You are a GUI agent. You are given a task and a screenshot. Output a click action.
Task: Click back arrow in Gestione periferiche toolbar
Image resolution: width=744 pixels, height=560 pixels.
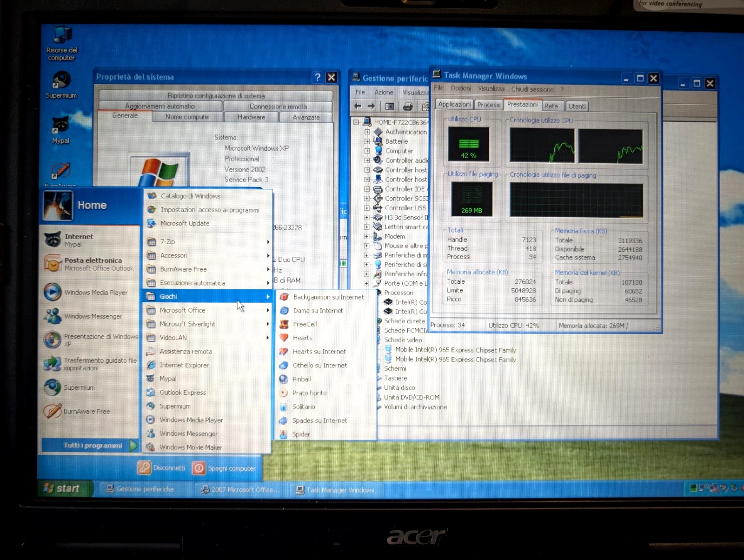358,107
